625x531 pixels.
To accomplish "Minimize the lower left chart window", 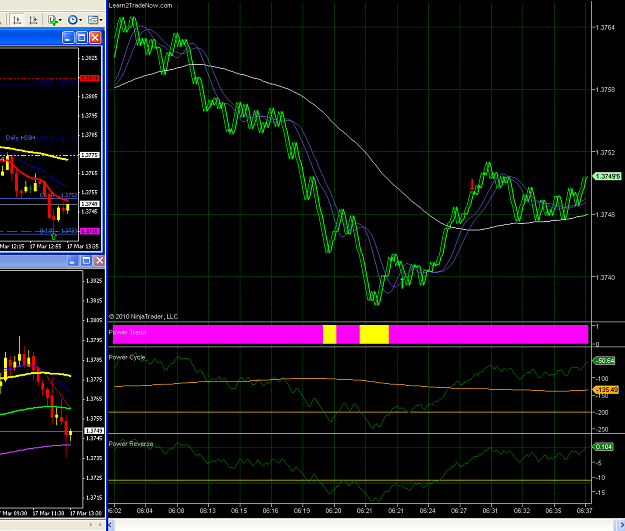I will tap(72, 261).
